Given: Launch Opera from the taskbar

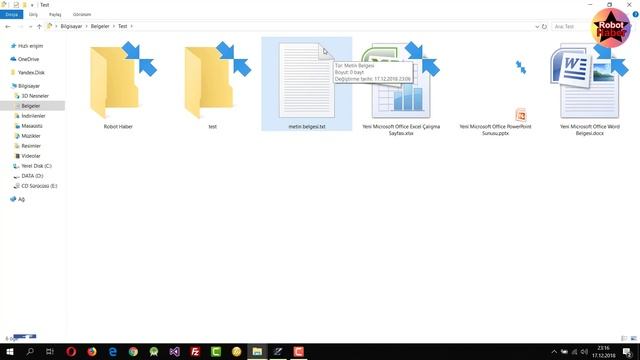Looking at the screenshot, I should pyautogui.click(x=71, y=351).
